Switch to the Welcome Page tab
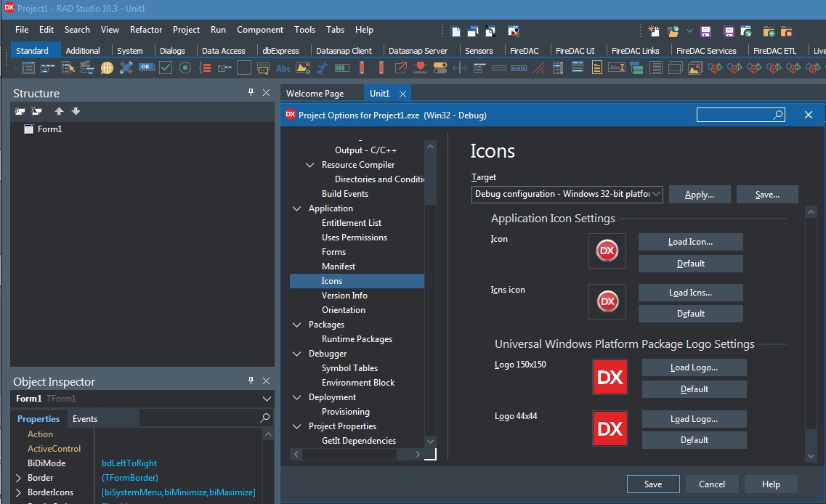This screenshot has width=826, height=504. coord(315,93)
